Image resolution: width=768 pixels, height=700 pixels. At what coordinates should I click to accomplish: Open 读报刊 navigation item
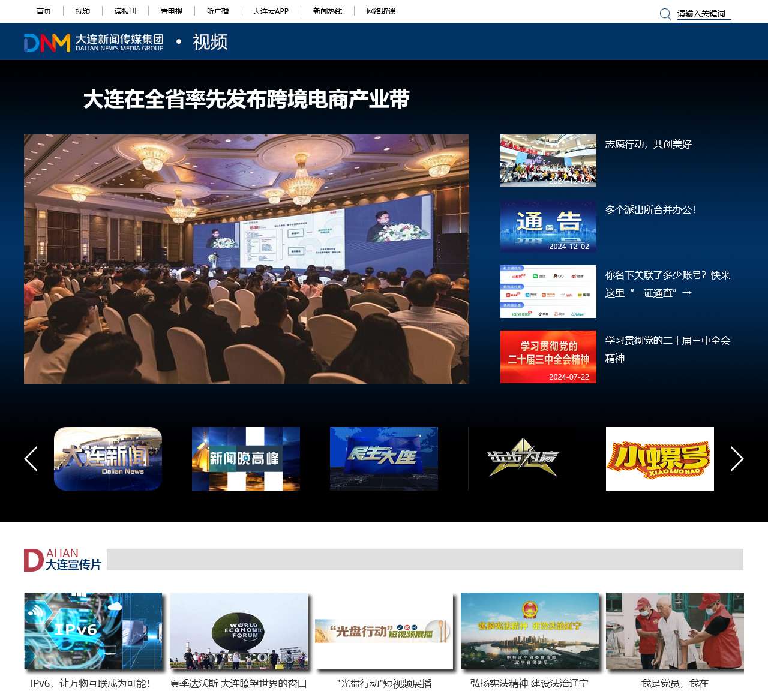(125, 11)
